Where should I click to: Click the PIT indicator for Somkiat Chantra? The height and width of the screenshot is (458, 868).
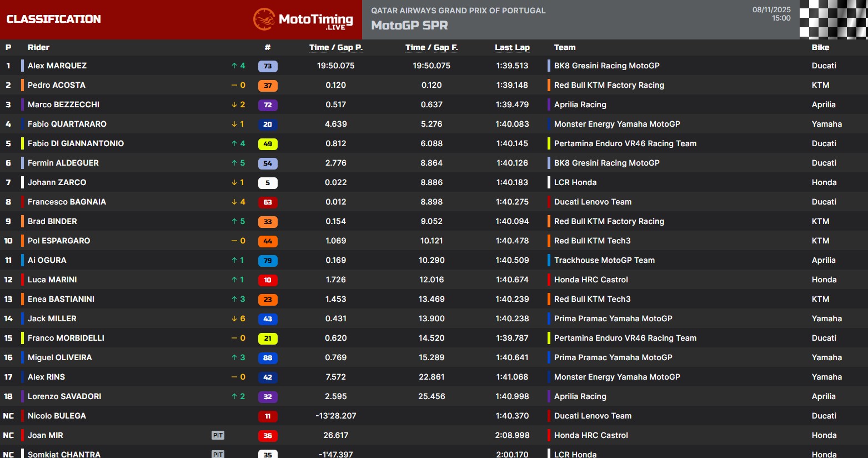(x=218, y=453)
